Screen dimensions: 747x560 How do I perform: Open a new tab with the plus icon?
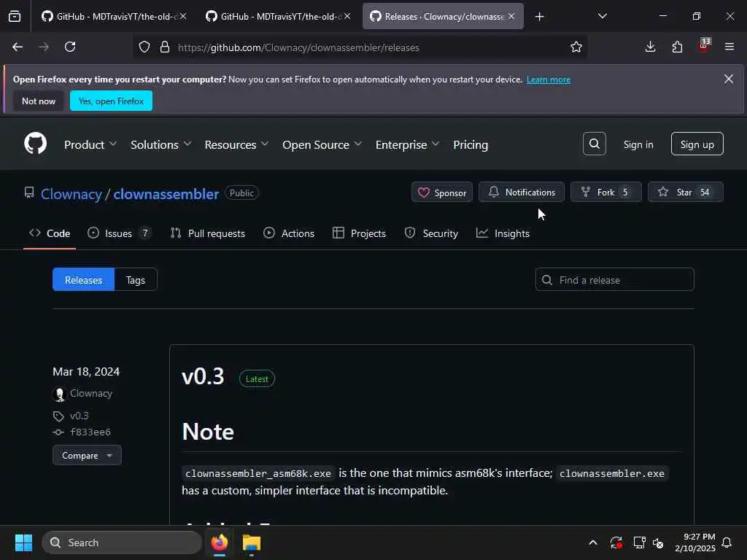(x=539, y=17)
